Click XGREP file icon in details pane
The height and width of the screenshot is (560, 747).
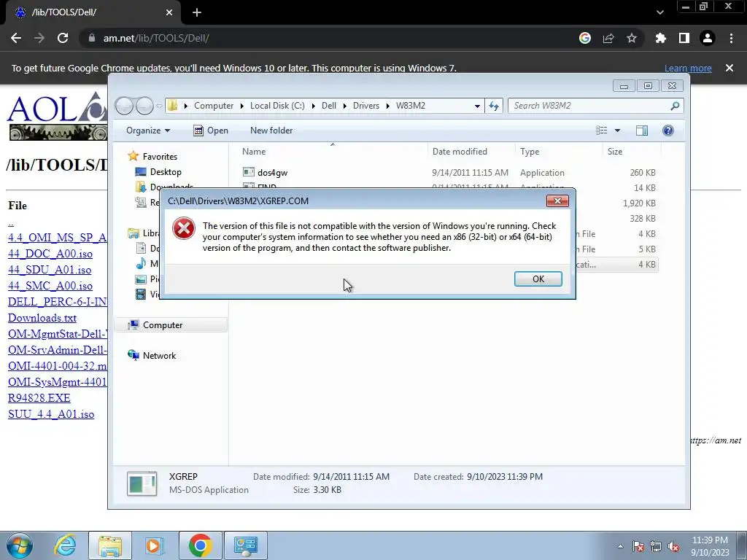(x=142, y=483)
